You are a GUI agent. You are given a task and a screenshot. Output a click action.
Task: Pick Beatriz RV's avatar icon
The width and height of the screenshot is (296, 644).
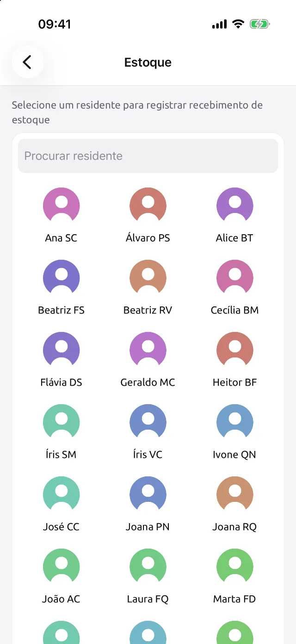click(148, 278)
